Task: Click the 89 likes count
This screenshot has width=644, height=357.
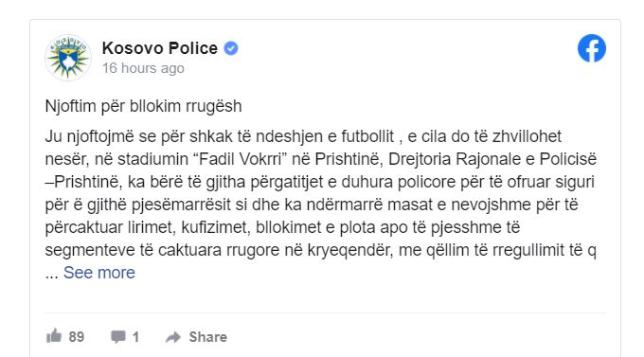Action: [x=77, y=337]
